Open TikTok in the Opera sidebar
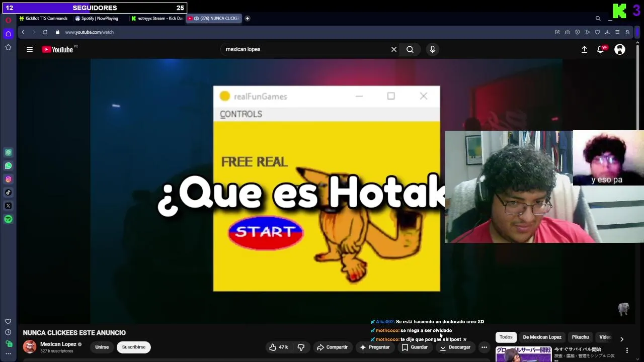This screenshot has width=644, height=362. click(x=8, y=193)
